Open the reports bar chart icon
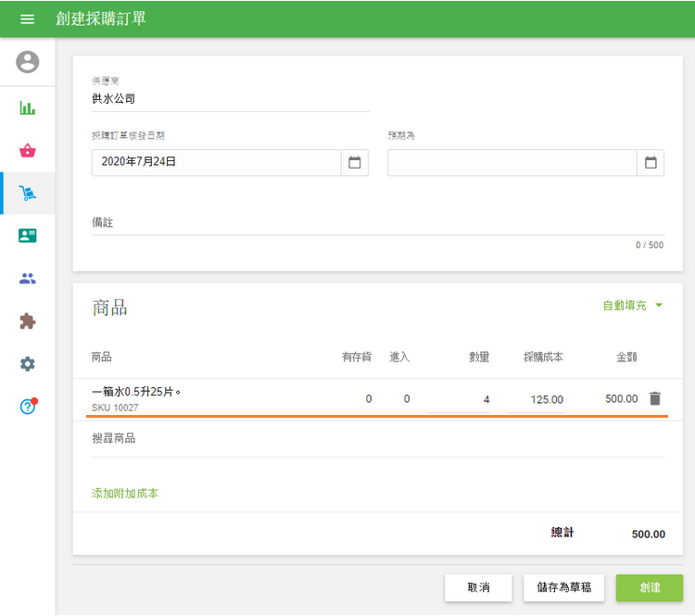 click(28, 107)
